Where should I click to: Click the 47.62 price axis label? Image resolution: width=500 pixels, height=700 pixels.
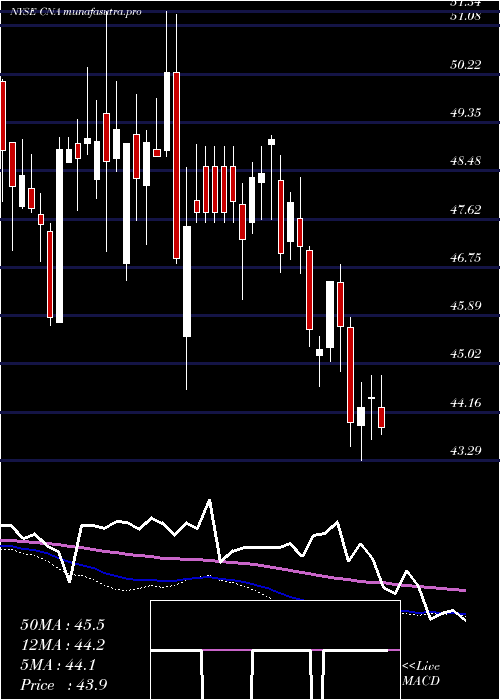(466, 209)
